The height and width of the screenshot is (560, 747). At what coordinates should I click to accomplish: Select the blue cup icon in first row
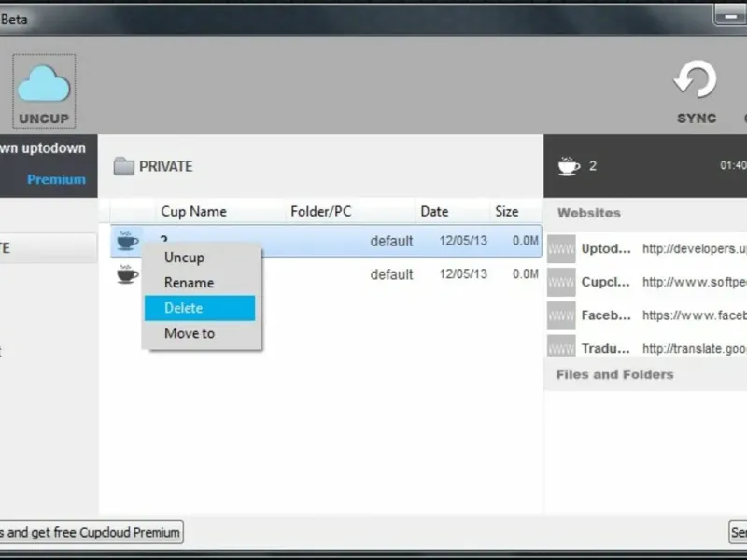[128, 241]
